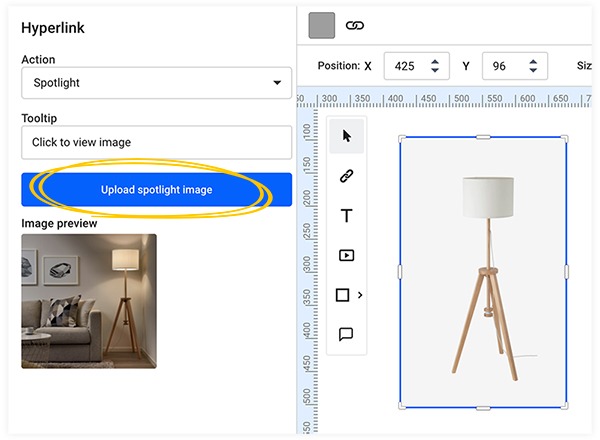Increase the Position Y value
Screen dimensions: 600x440
[x=533, y=62]
